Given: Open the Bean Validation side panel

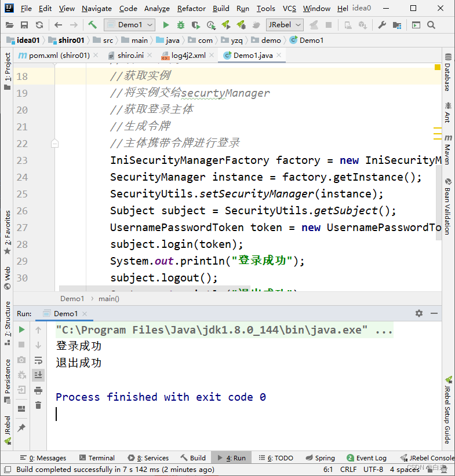Looking at the screenshot, I should 447,206.
